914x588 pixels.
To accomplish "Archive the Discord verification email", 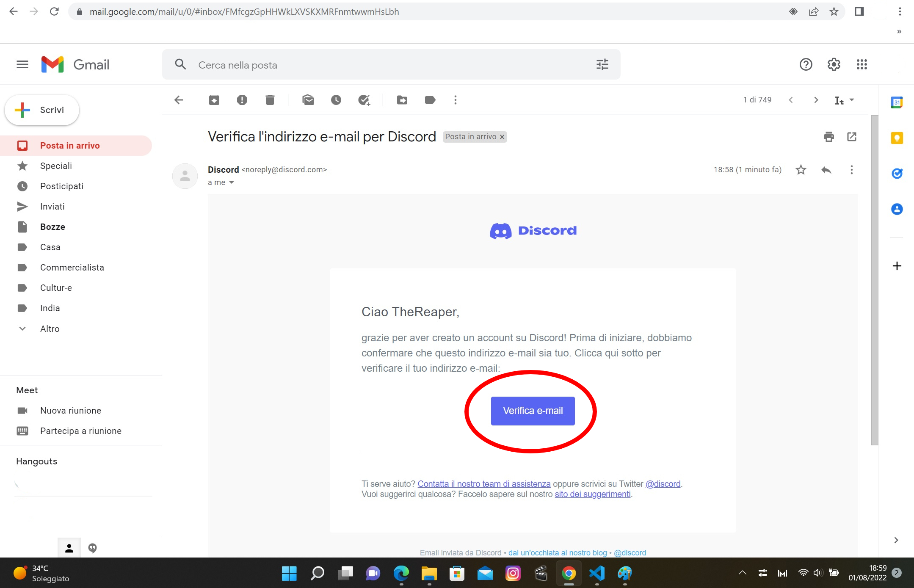I will (x=214, y=100).
